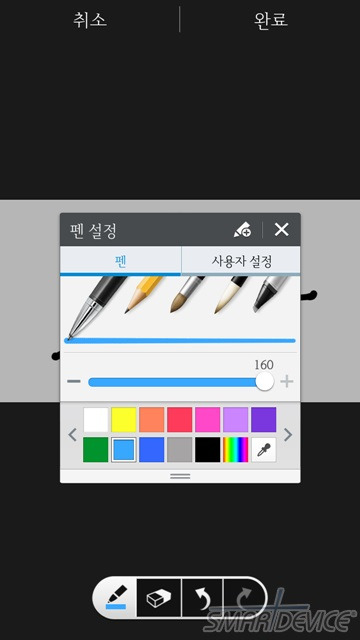The width and height of the screenshot is (360, 640).
Task: Choose the black color swatch
Action: point(208,450)
